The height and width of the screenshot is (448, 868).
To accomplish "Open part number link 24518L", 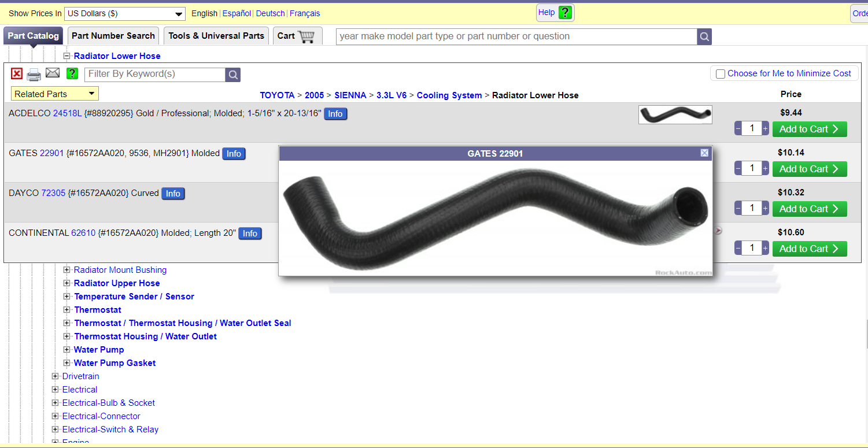I will pyautogui.click(x=68, y=113).
